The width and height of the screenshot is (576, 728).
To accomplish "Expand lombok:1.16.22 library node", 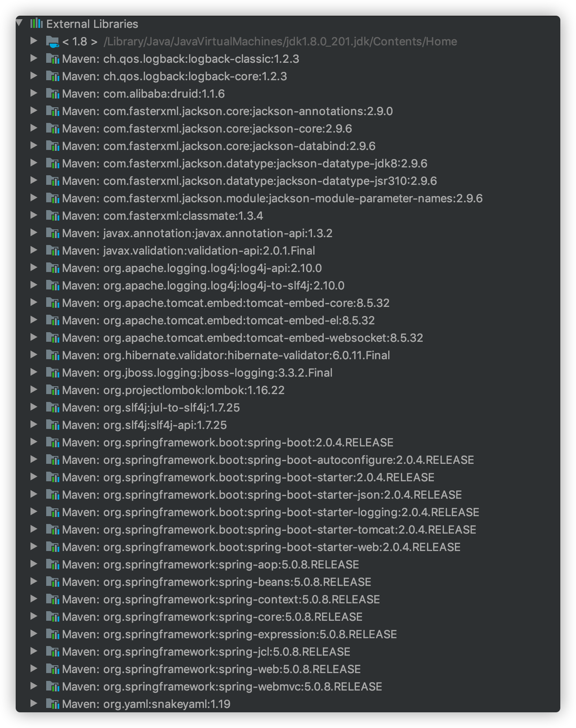I will (x=34, y=390).
